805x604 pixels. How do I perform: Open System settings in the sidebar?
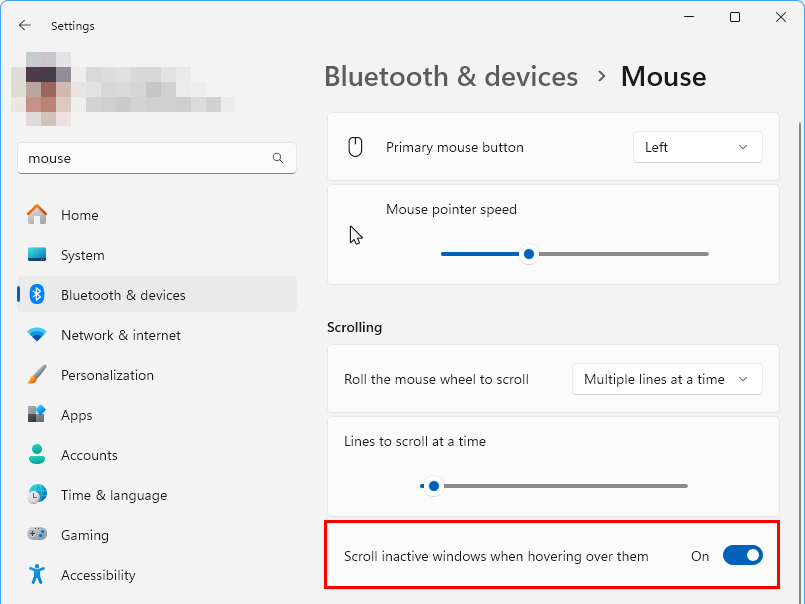(x=82, y=255)
